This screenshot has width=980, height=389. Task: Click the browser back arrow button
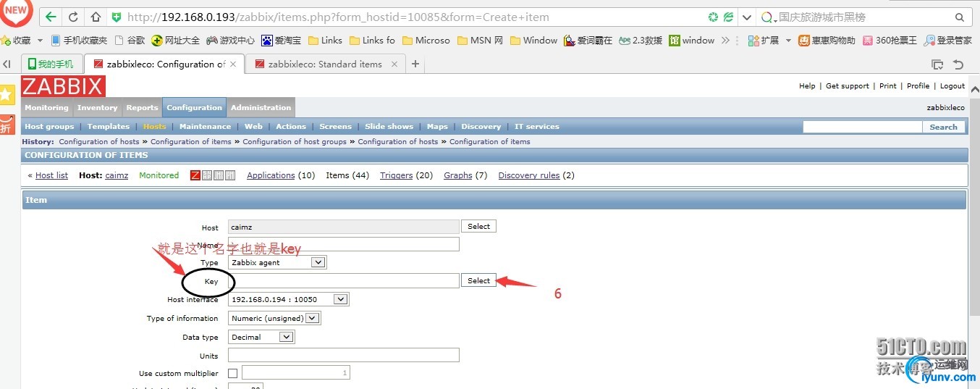pos(50,17)
